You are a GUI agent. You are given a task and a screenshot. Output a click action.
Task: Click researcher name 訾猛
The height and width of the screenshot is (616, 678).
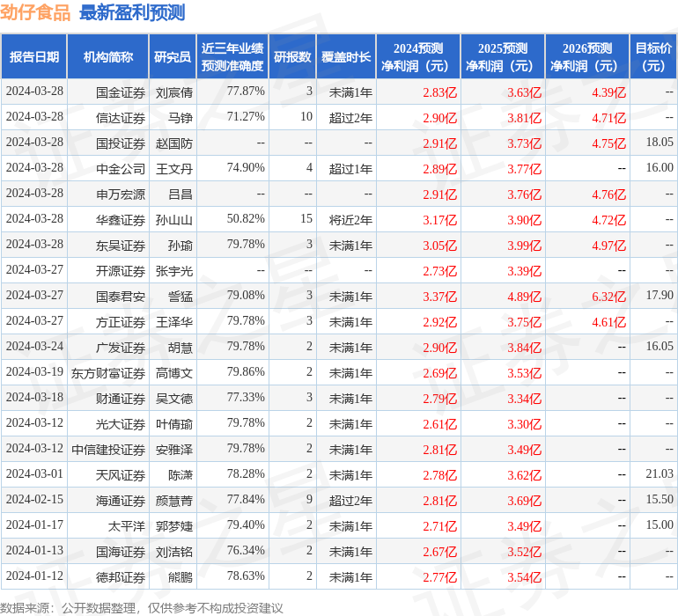point(181,296)
